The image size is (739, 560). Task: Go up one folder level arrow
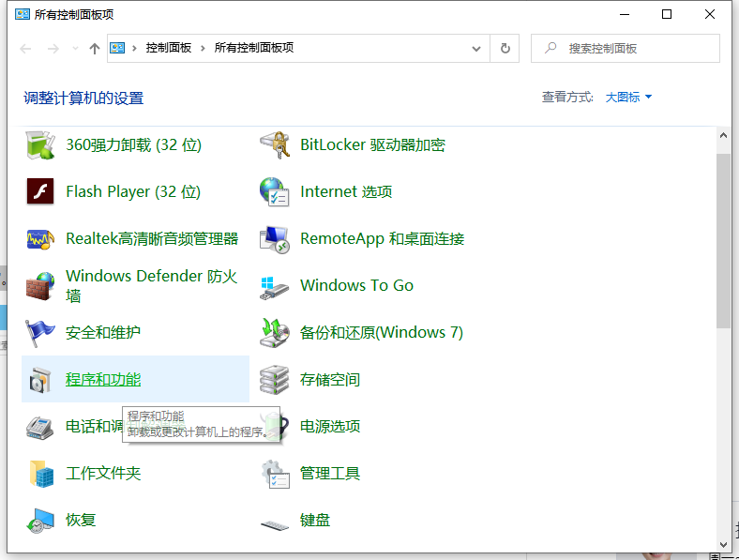(95, 48)
